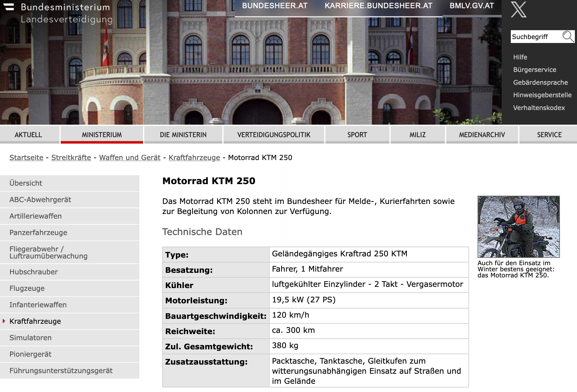Select the SPORT menu item
Image resolution: width=577 pixels, height=392 pixels.
[x=357, y=135]
